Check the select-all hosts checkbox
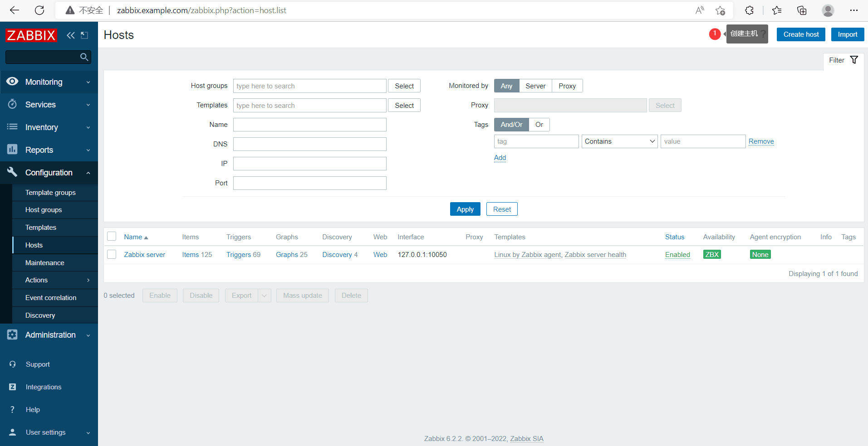 click(112, 236)
